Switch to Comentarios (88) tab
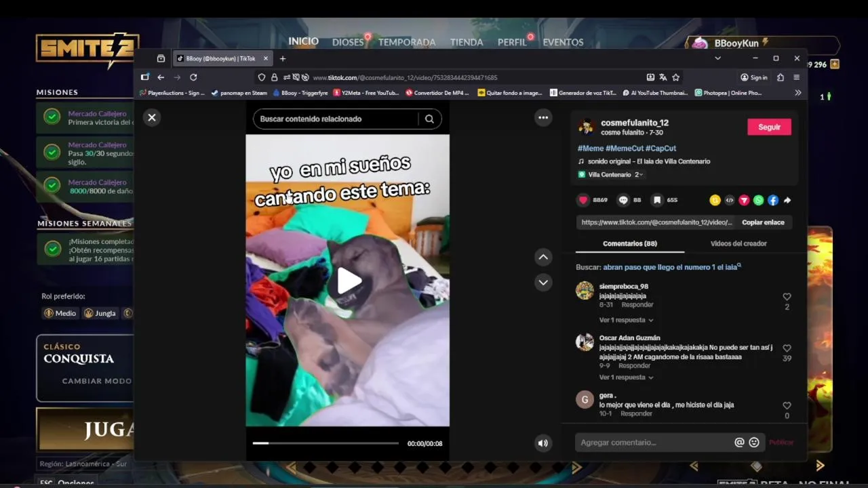The image size is (868, 488). point(630,243)
